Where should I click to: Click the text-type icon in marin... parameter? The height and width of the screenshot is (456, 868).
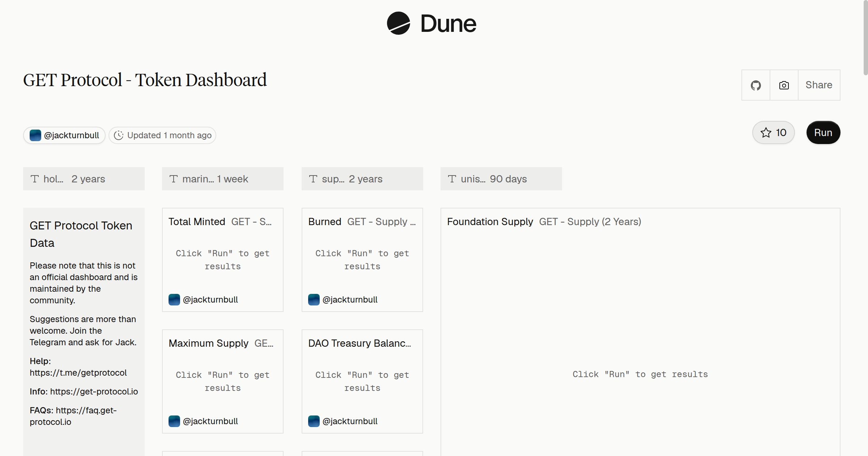click(174, 179)
